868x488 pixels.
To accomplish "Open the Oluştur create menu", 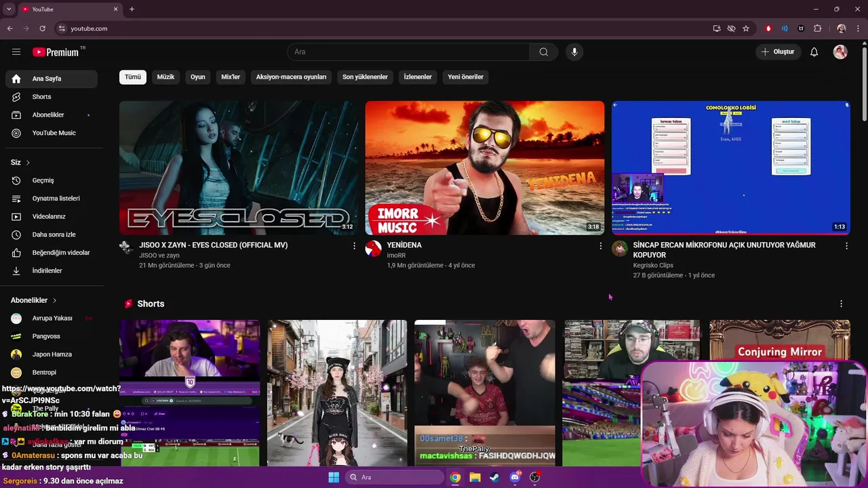I will (x=778, y=52).
